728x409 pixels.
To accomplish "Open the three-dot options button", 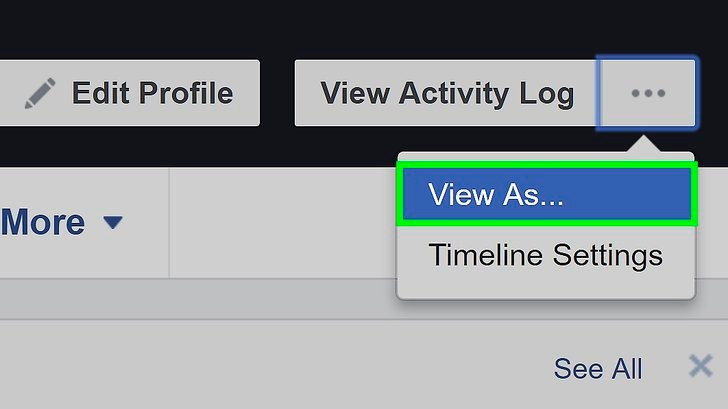I will [647, 93].
